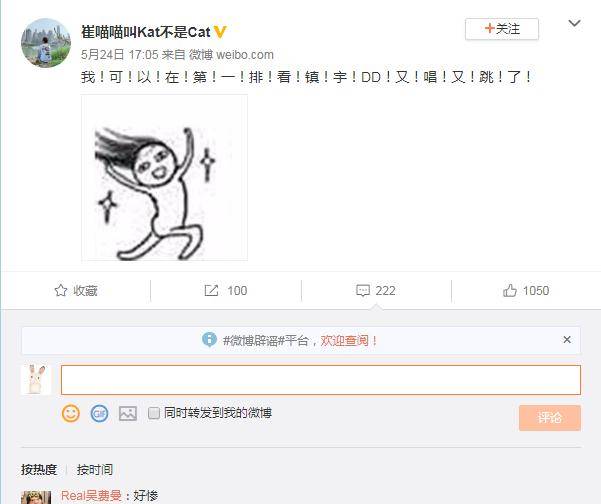Insert a GIF using the GIF icon
Viewport: 601px width, 504px height.
(99, 414)
